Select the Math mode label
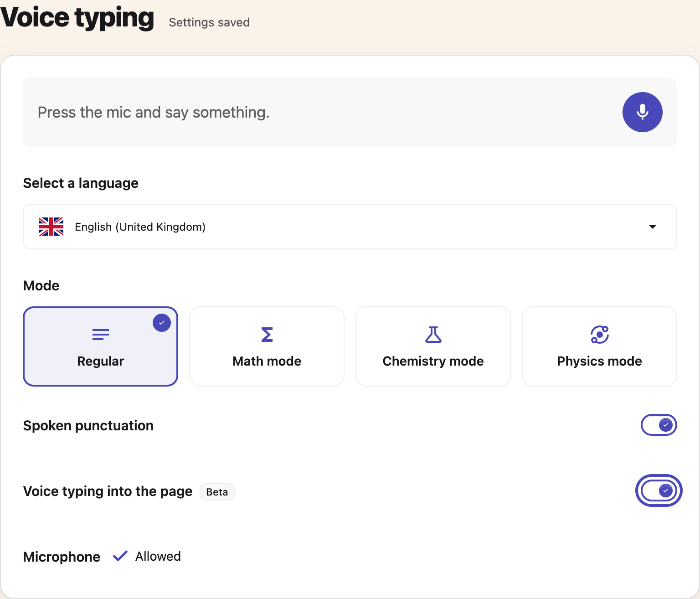700x599 pixels. [267, 361]
